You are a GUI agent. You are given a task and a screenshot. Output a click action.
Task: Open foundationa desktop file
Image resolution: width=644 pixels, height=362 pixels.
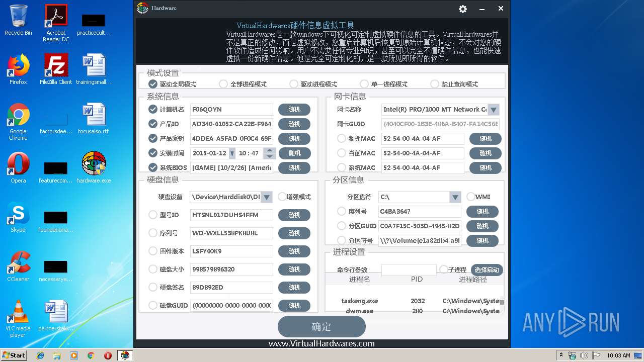click(x=56, y=221)
